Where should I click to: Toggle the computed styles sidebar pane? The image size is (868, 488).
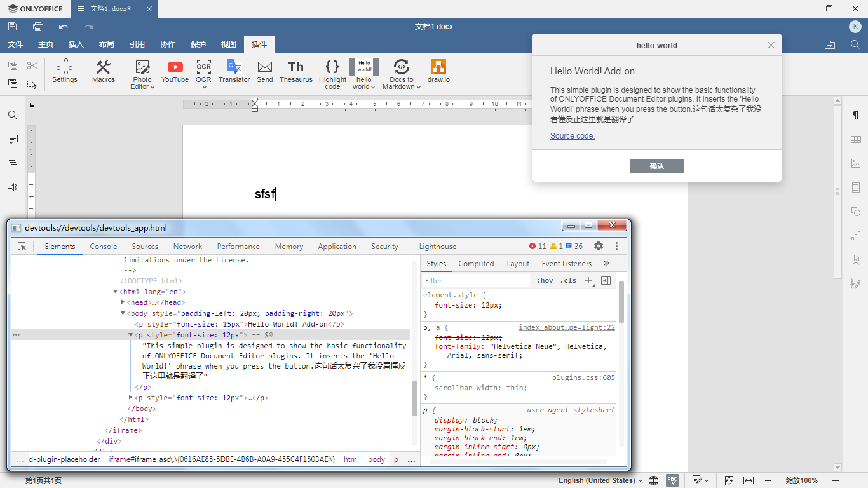coord(606,280)
